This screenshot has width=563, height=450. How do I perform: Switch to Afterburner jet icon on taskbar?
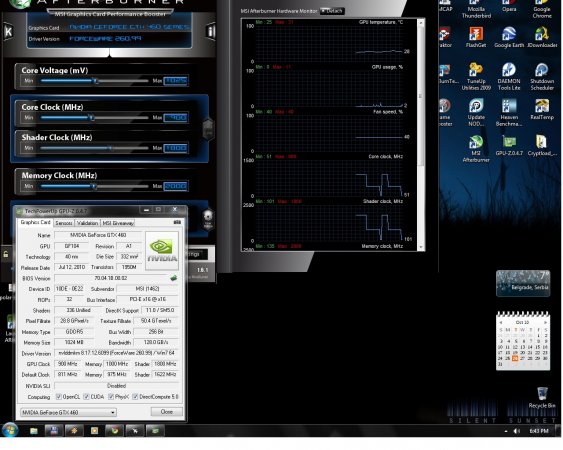click(x=135, y=430)
